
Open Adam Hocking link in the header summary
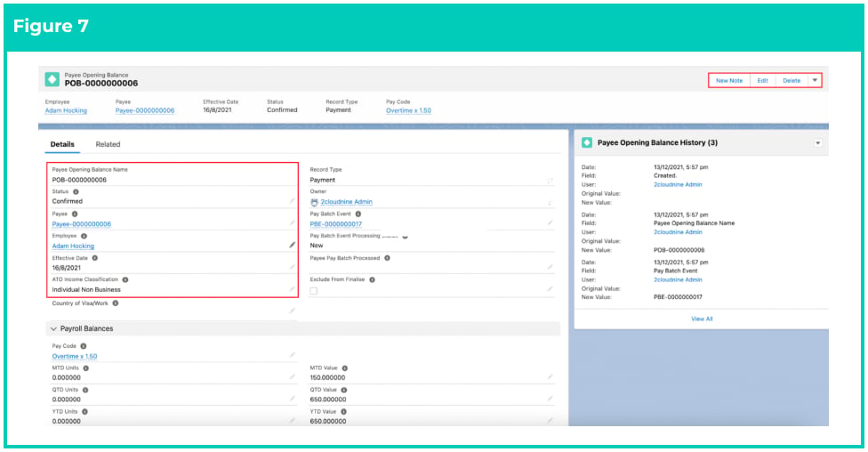pyautogui.click(x=66, y=110)
